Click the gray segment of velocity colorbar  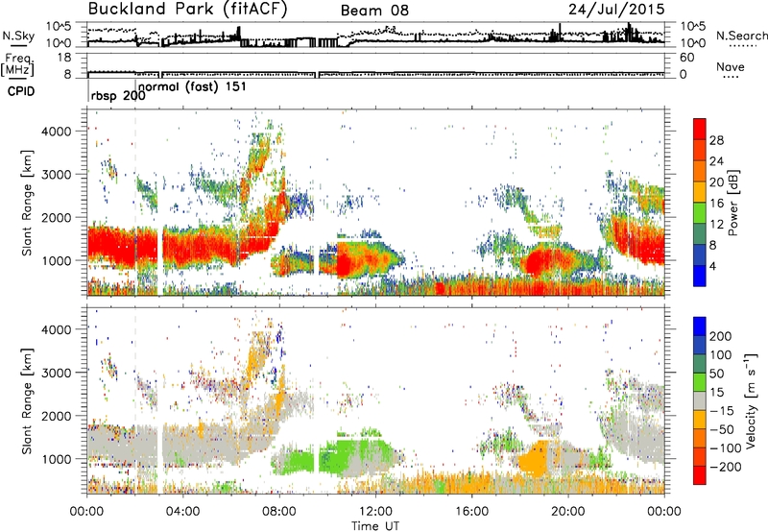[700, 400]
